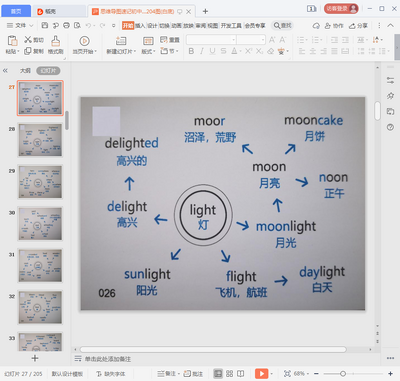This screenshot has width=400, height=381.
Task: Click the zoom out minus button
Action: pos(316,374)
